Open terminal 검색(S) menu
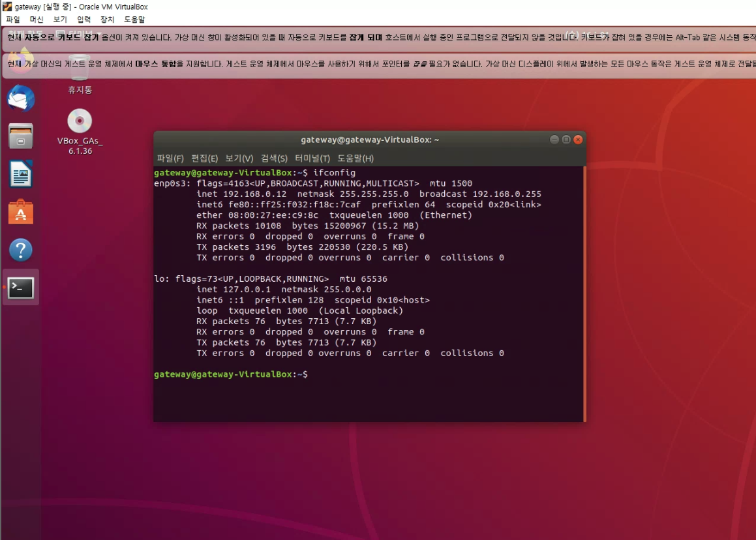Screen dimensions: 756x540 point(274,158)
